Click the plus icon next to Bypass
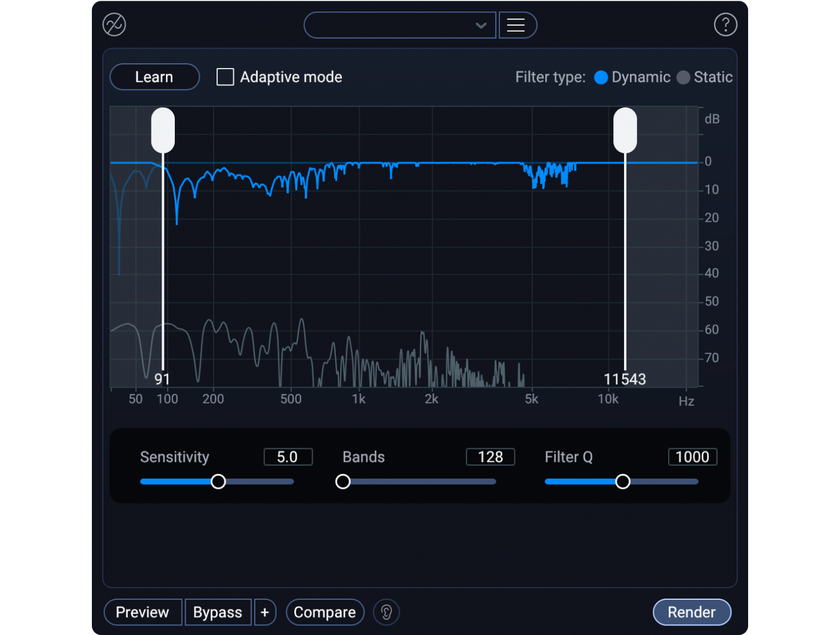840x635 pixels. (265, 612)
